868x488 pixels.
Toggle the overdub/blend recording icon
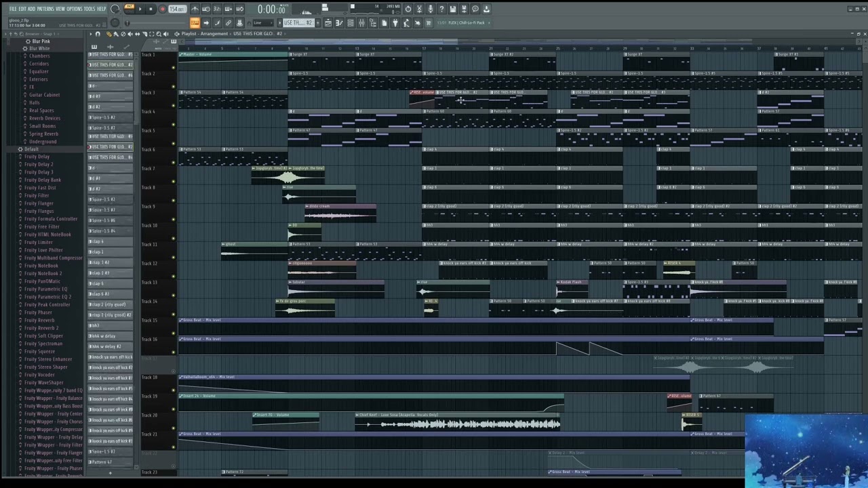tap(229, 9)
